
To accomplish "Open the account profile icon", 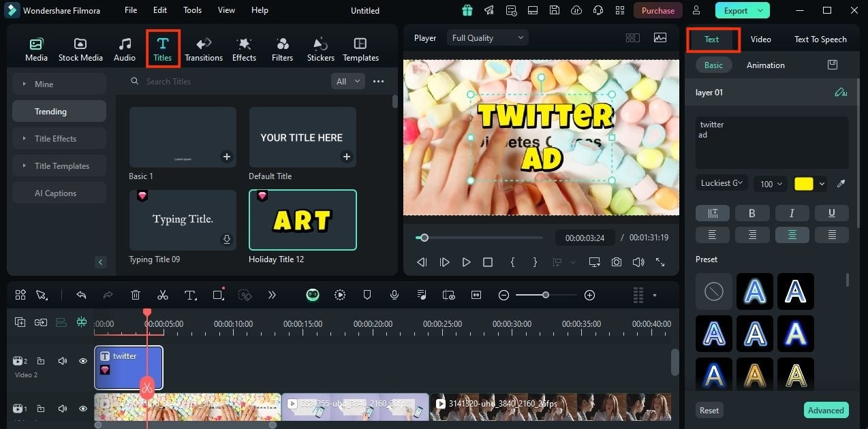I will [x=696, y=10].
